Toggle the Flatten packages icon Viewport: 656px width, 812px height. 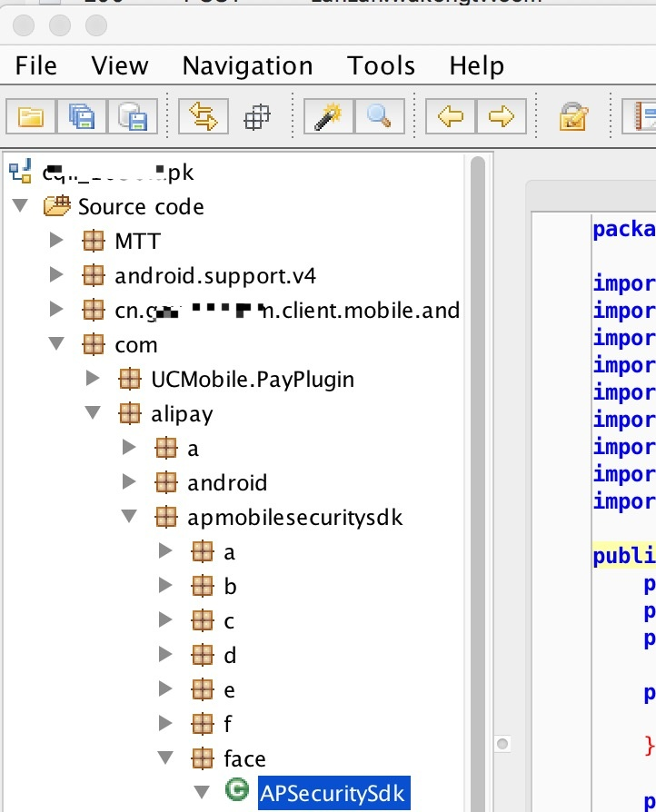pos(256,116)
